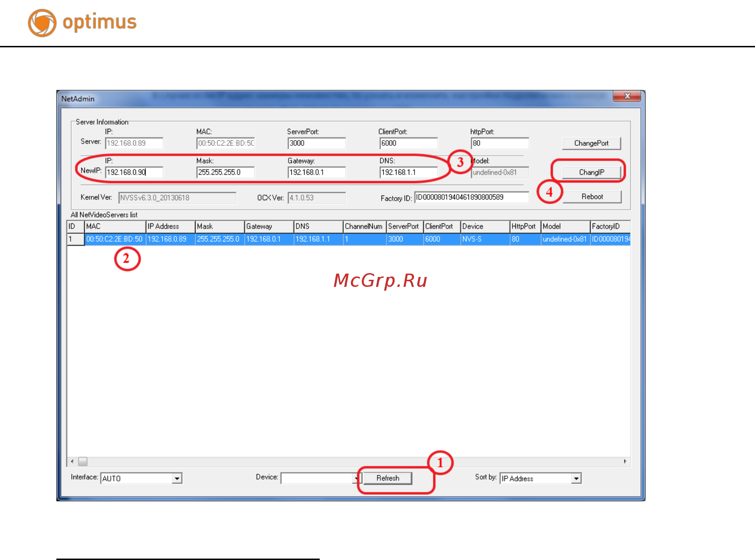The image size is (755, 560).
Task: Click horizontal scrollbar right arrow
Action: (x=625, y=461)
